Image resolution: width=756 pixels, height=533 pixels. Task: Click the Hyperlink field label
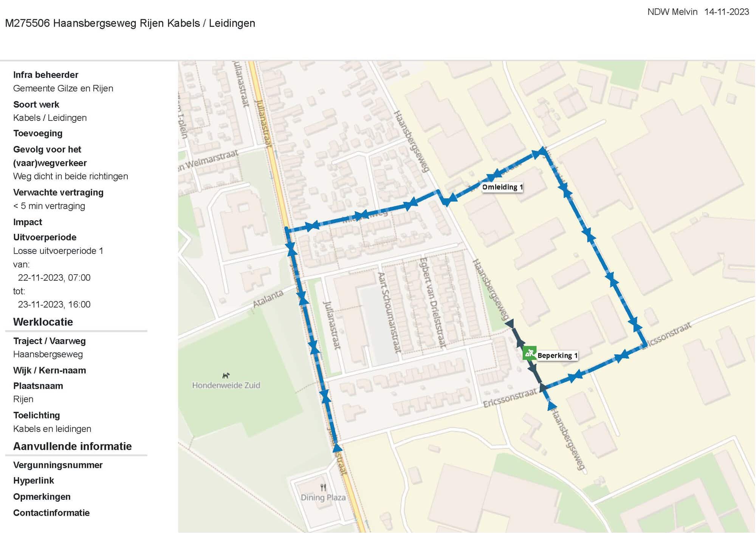34,480
